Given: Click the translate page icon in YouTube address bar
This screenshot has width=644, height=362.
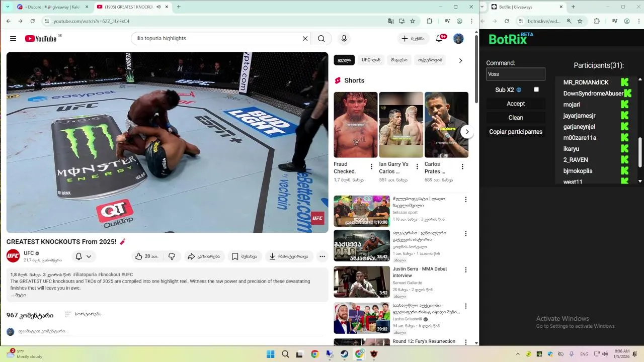Looking at the screenshot, I should point(391,21).
